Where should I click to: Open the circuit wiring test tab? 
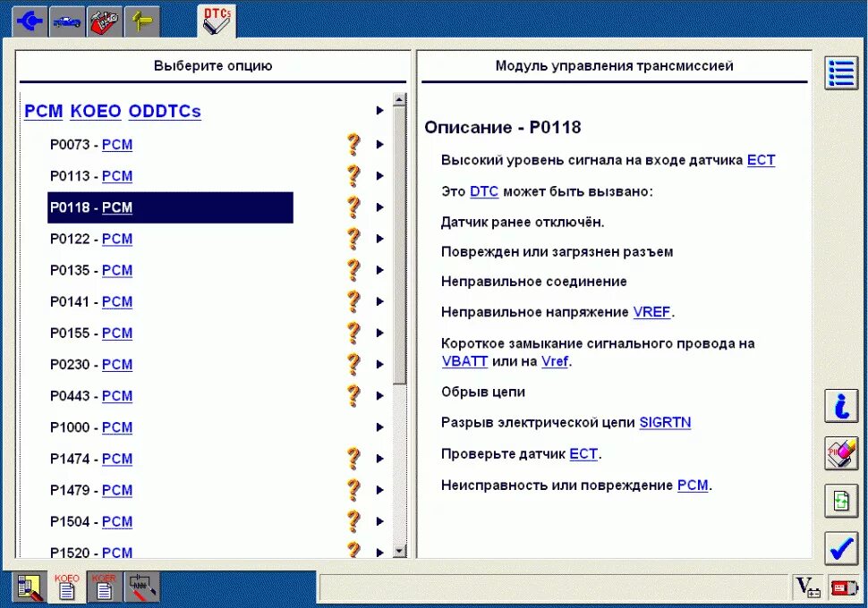(142, 587)
